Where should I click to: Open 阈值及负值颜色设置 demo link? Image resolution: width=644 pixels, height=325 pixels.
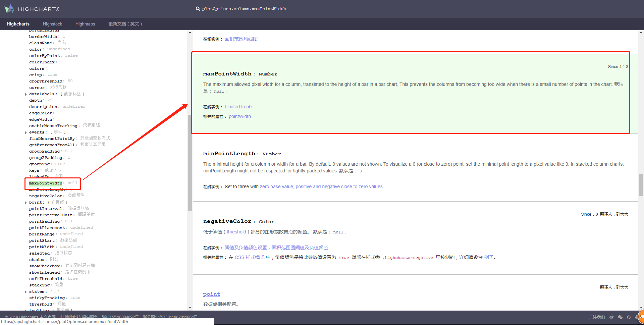(x=246, y=248)
